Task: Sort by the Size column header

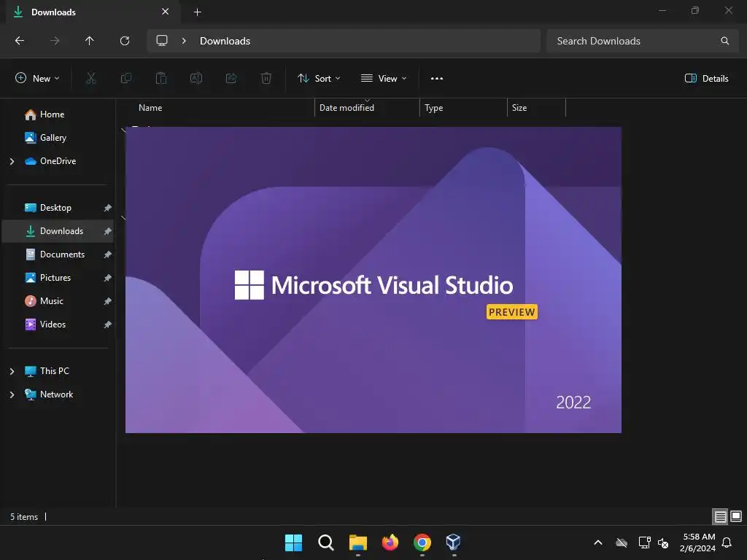Action: 519,108
